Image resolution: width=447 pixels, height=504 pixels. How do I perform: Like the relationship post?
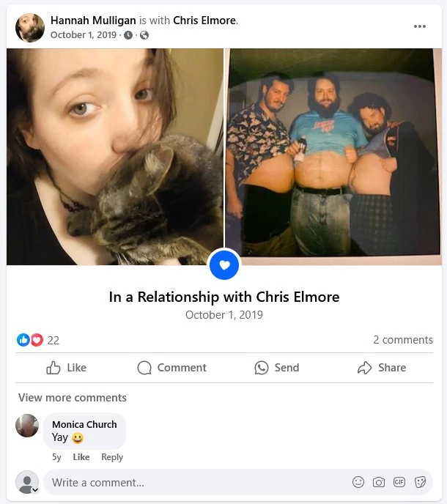point(67,368)
